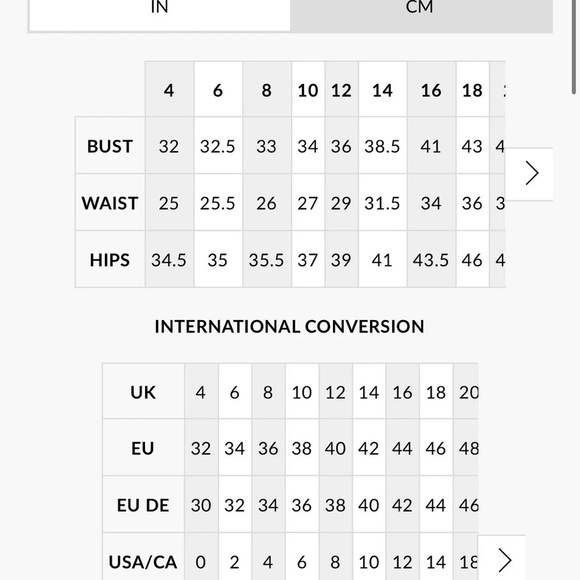Show more sizes with measurement table arrow

(x=531, y=173)
